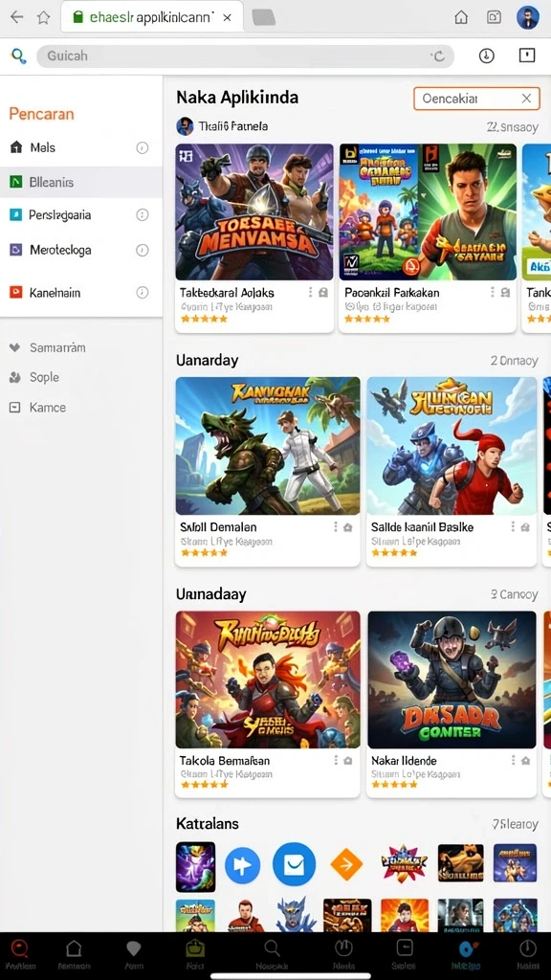Go back with the browser back arrow

pos(17,17)
